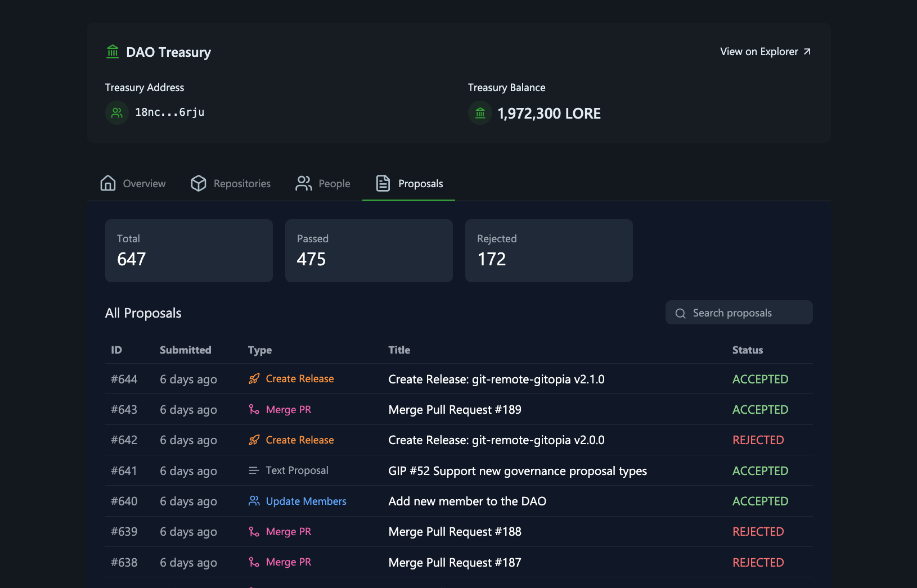Screen dimensions: 917x588
Task: Click the person icon beside the treasury address
Action: click(116, 112)
